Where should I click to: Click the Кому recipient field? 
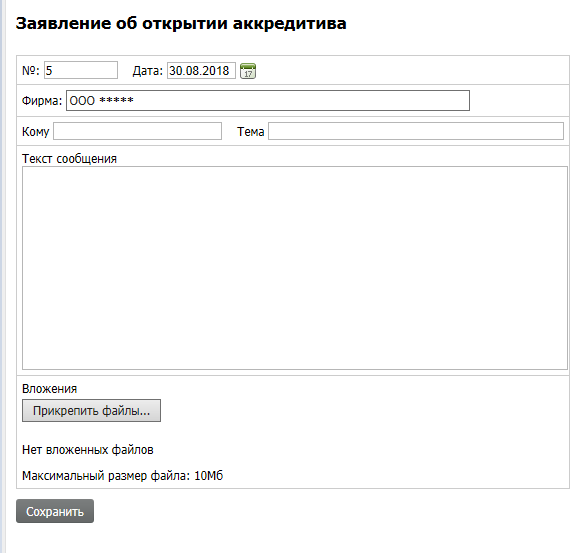point(137,131)
